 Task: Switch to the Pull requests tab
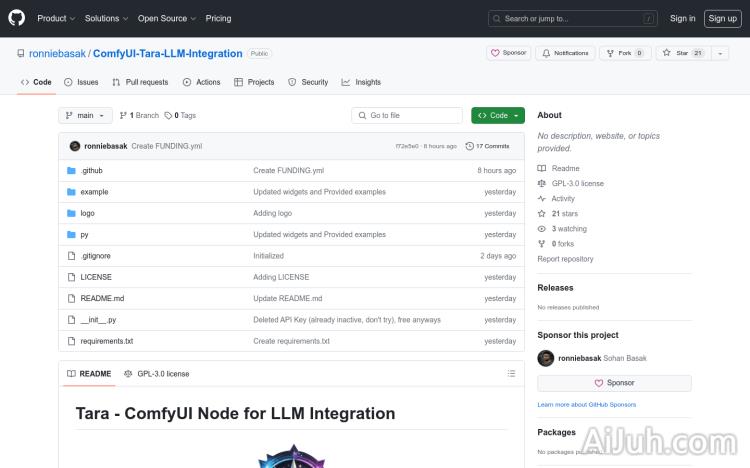tap(141, 82)
